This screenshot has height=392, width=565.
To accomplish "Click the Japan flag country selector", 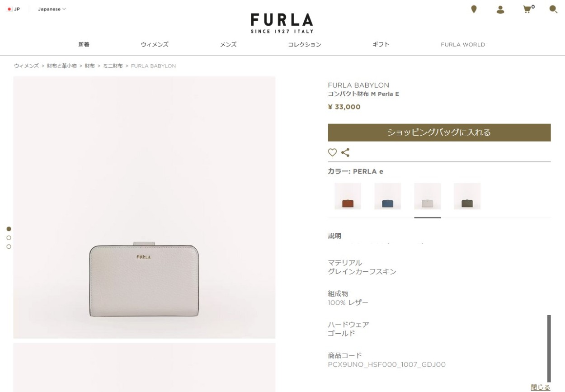I will pos(14,9).
